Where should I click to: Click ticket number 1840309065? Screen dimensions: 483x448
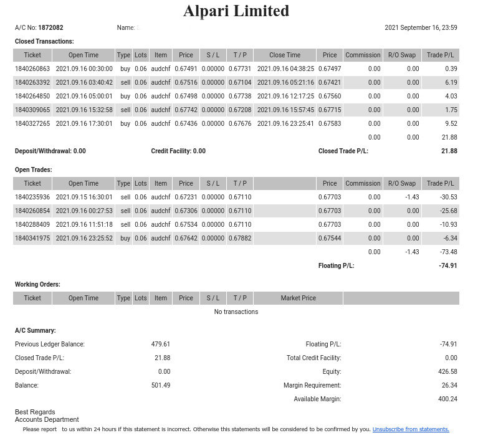[x=32, y=110]
